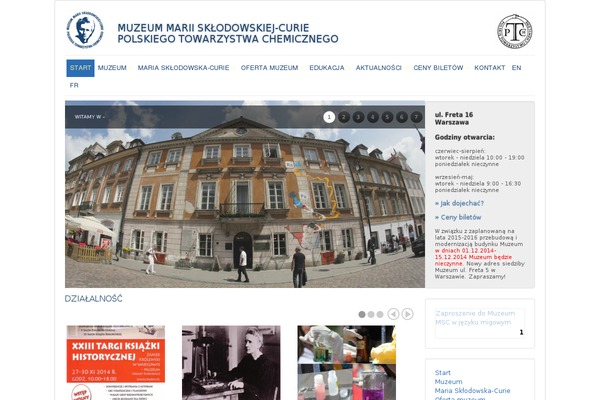600x400 pixels.
Task: Go to slide 4 of the banner
Action: pyautogui.click(x=373, y=117)
